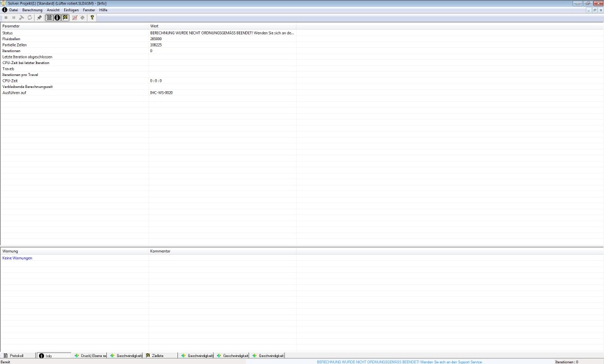
Task: Click the Solver application icon in title bar
Action: 4,3
